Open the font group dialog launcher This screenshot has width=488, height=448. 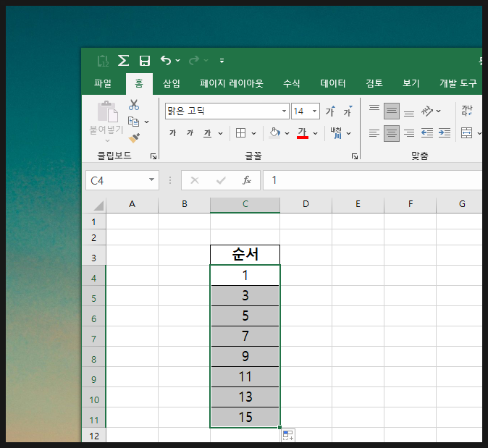point(355,156)
